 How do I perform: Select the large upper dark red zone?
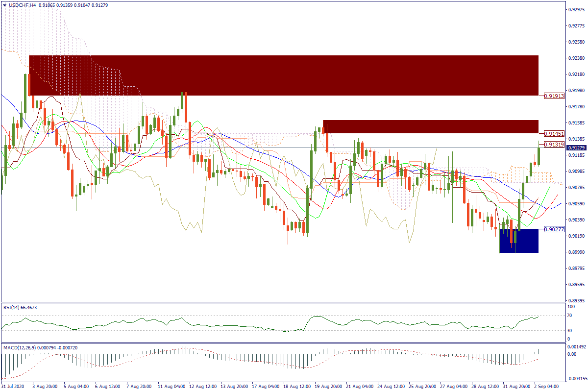[x=284, y=75]
